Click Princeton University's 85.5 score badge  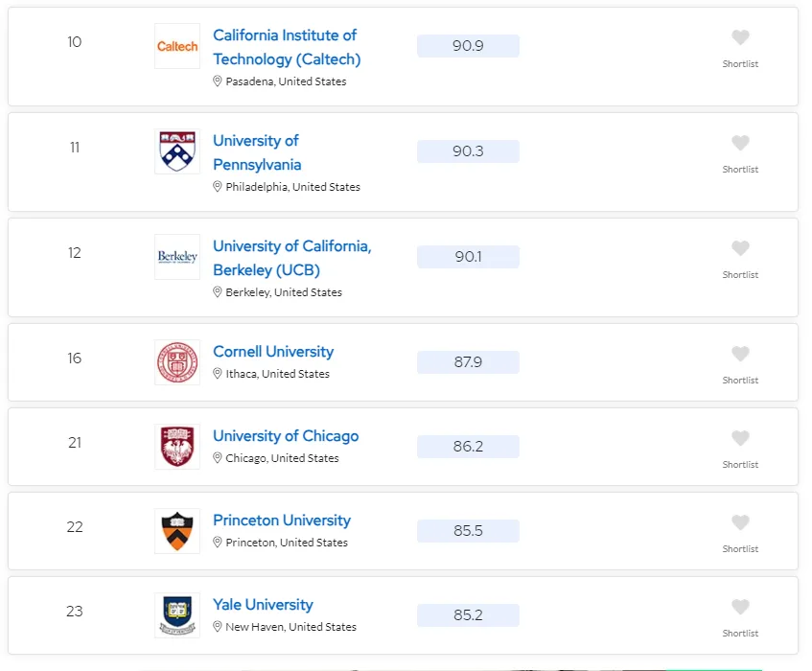[x=468, y=531]
